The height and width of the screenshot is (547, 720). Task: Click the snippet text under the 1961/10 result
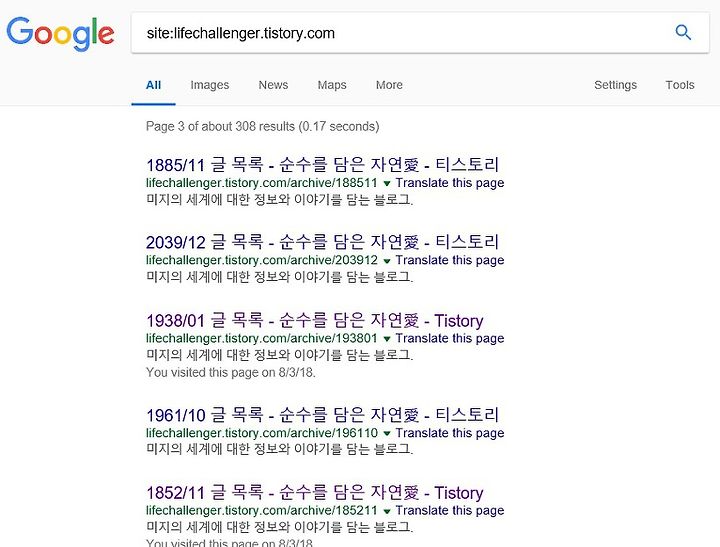280,449
